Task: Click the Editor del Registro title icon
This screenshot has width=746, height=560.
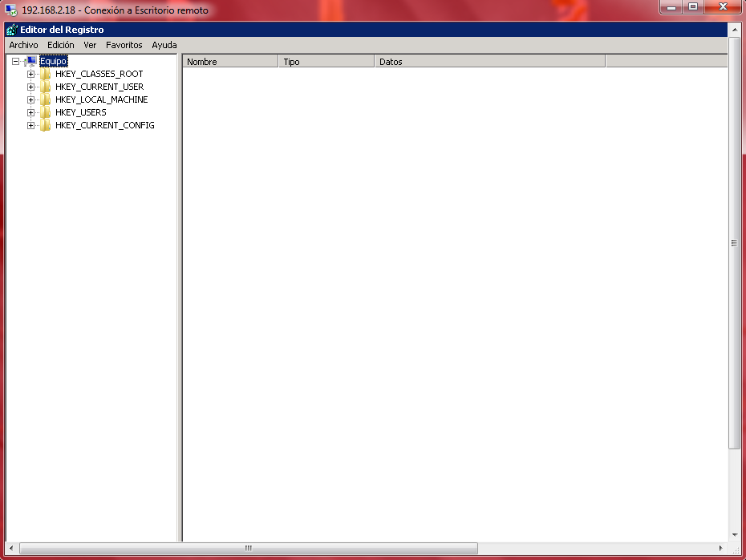Action: (x=11, y=30)
